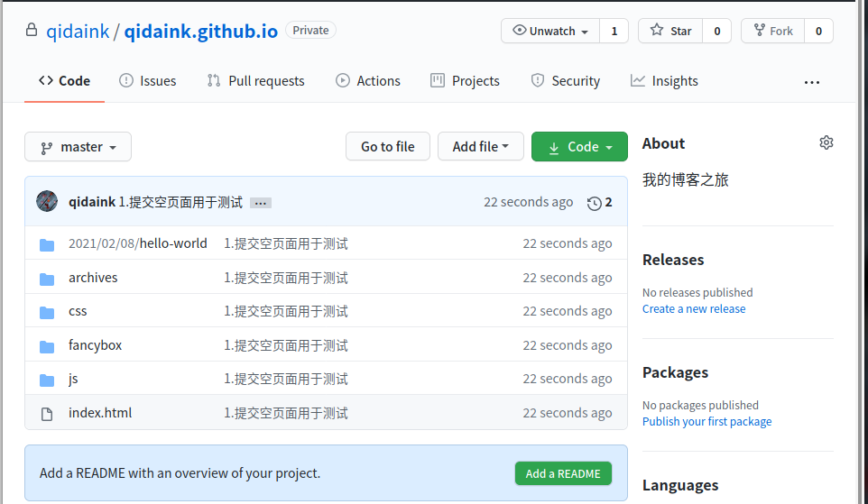Fork this repository

[771, 31]
